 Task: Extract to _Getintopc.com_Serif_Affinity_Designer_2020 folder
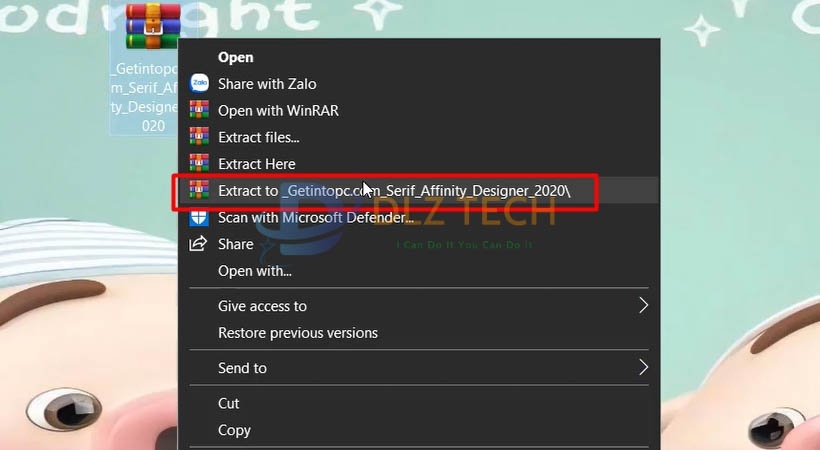point(418,190)
